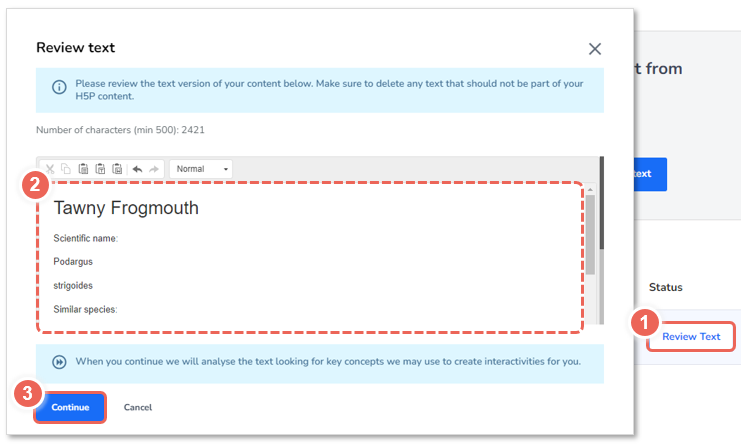This screenshot has width=741, height=446.
Task: Open the Review Text link
Action: point(691,337)
